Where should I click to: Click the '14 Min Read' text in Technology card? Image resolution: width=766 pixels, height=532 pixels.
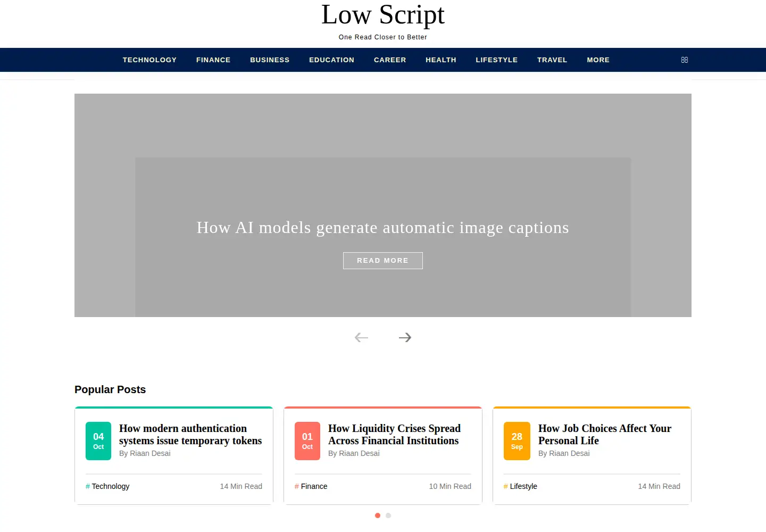click(x=241, y=486)
